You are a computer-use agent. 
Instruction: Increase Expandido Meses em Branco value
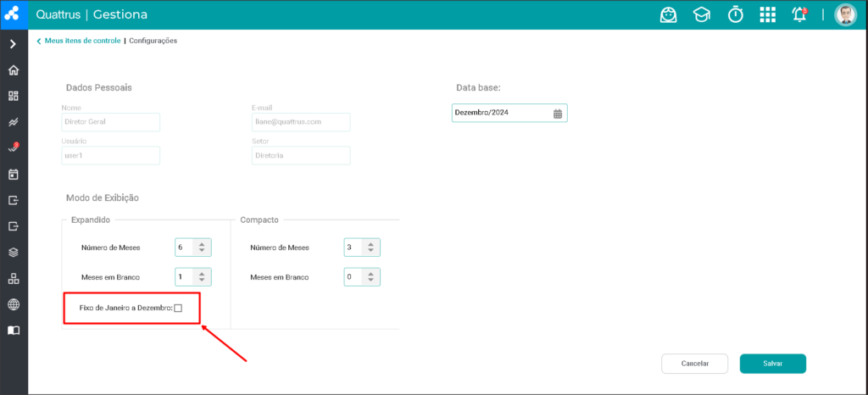202,273
